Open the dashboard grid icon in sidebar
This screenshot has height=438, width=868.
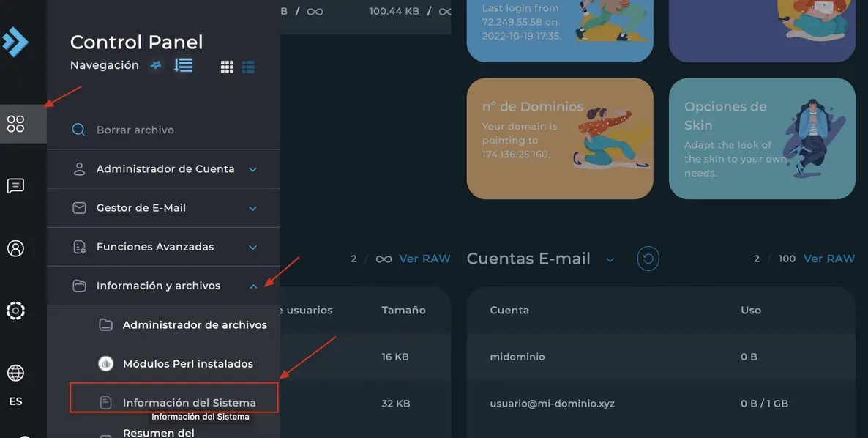coord(15,124)
